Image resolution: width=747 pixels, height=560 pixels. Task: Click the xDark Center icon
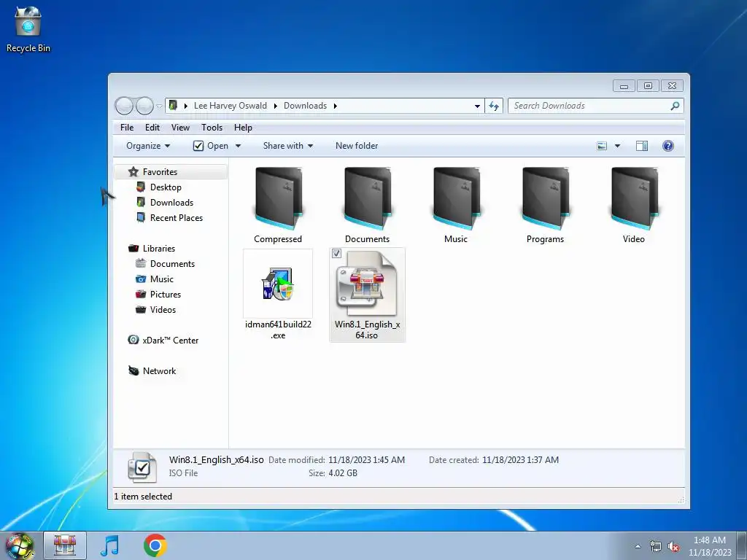[x=133, y=340]
